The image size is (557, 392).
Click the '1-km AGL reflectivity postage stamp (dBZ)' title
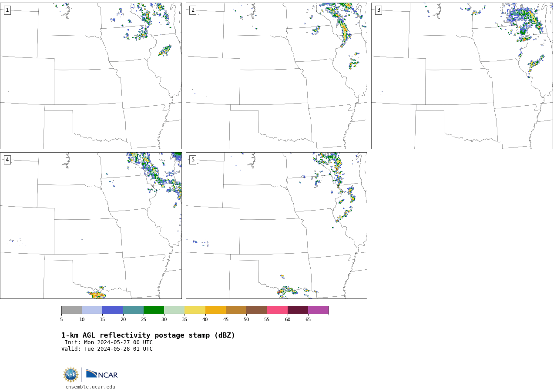(x=148, y=335)
